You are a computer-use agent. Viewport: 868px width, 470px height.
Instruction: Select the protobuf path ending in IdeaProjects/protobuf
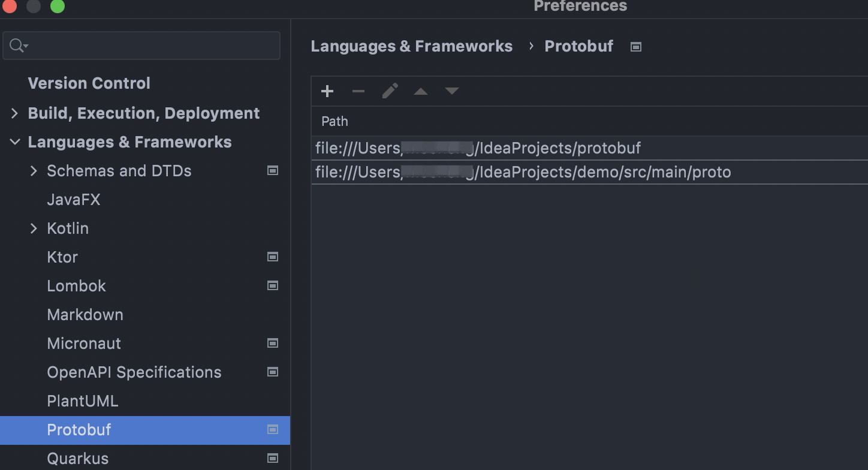(477, 147)
